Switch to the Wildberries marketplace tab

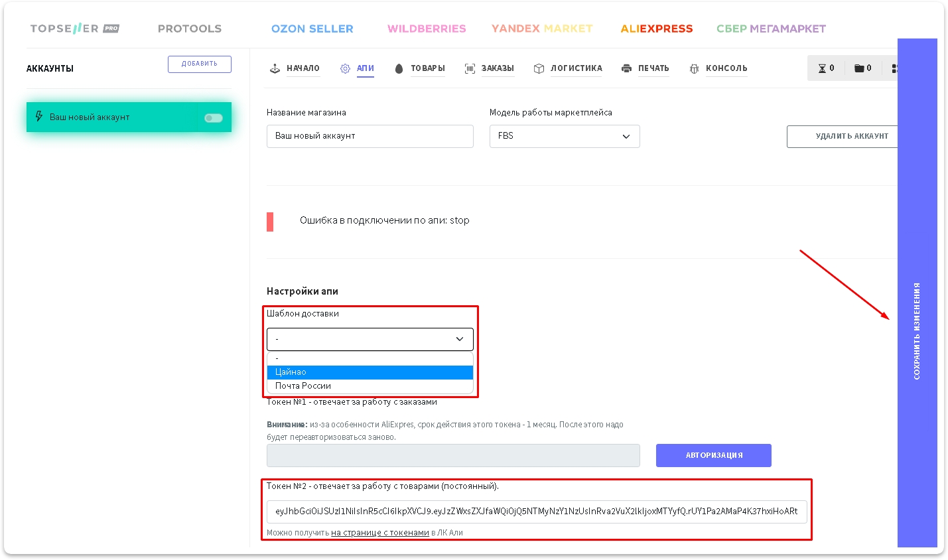[x=427, y=29]
